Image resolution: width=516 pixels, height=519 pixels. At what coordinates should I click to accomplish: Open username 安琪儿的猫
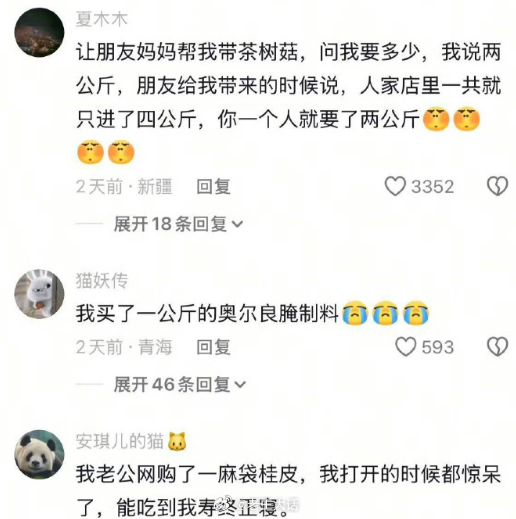[x=120, y=441]
